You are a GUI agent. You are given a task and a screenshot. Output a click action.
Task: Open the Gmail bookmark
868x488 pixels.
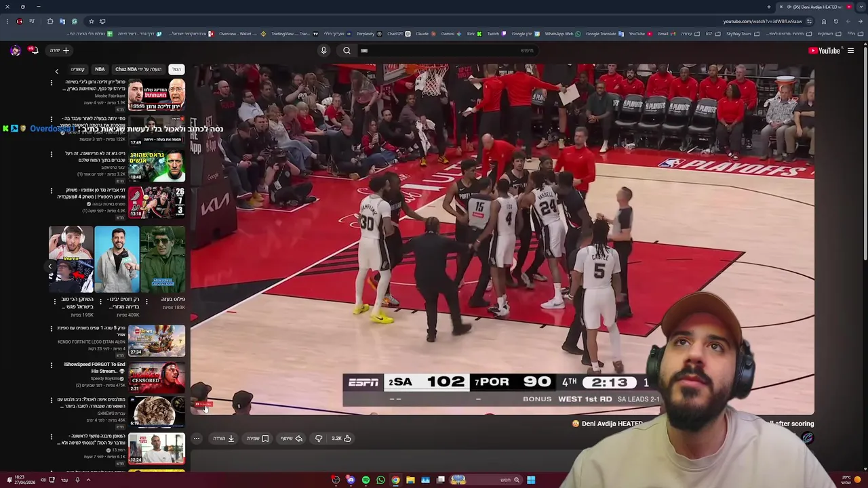pos(666,34)
